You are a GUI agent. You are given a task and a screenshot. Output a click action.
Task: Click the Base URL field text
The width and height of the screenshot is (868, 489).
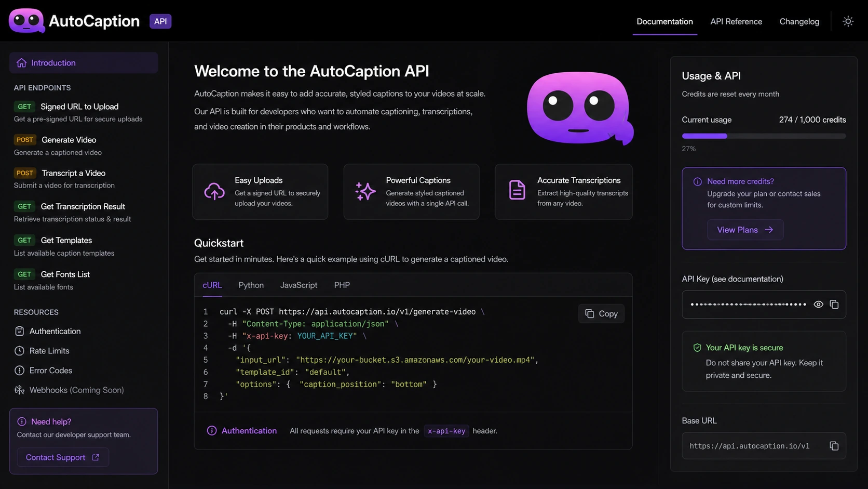click(x=749, y=446)
